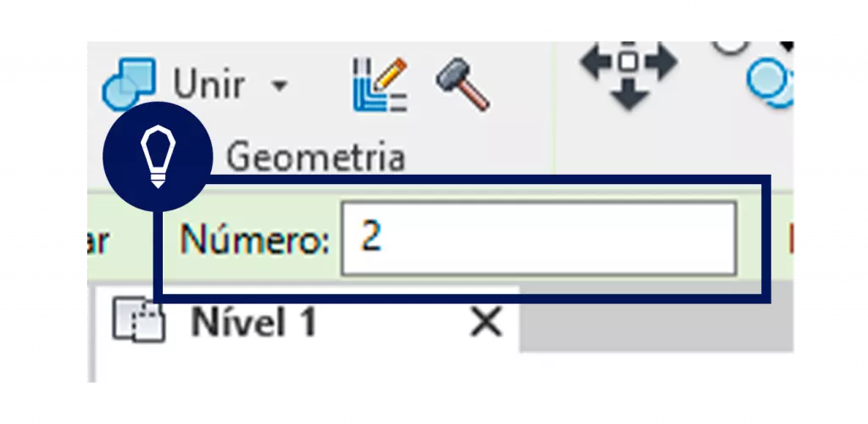868x424 pixels.
Task: Expand the Unir dropdown arrow
Action: (280, 86)
